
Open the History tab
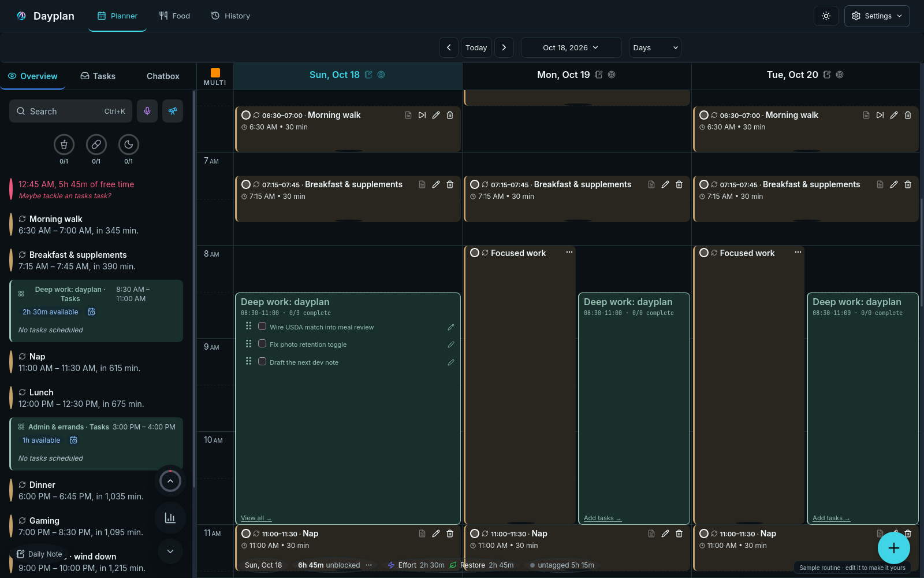pyautogui.click(x=231, y=16)
